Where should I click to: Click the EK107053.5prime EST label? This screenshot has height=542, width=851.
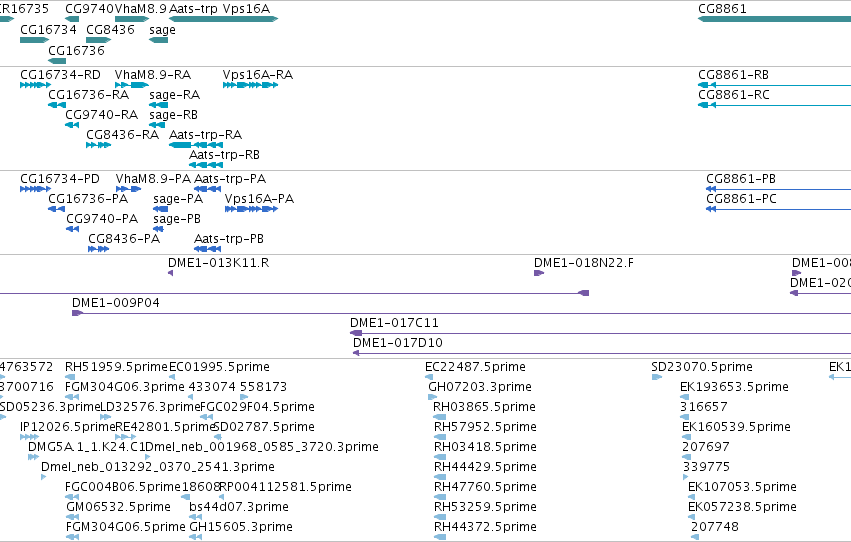(742, 487)
